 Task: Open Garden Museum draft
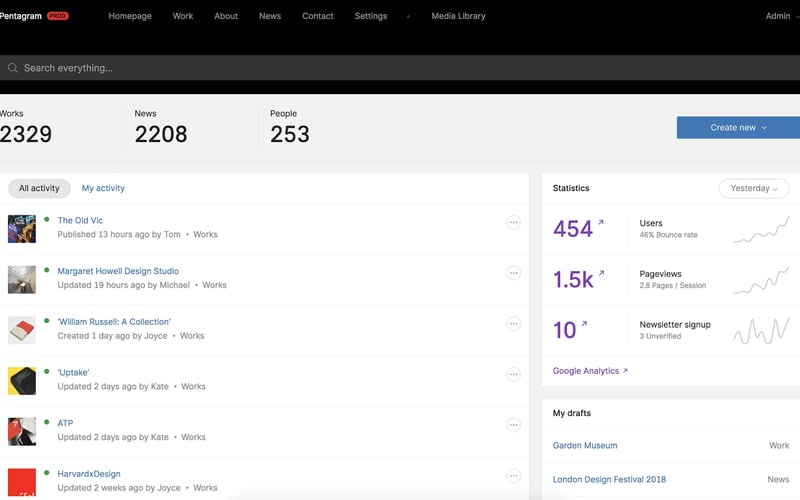pyautogui.click(x=585, y=445)
